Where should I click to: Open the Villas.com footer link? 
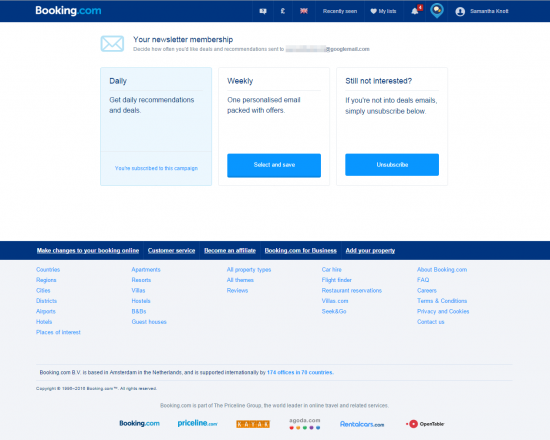click(x=335, y=301)
